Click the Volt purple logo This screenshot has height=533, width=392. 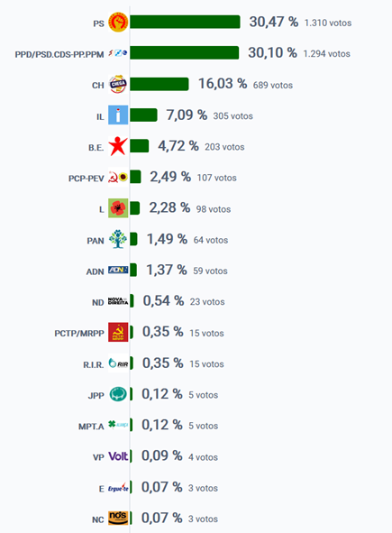pos(118,456)
